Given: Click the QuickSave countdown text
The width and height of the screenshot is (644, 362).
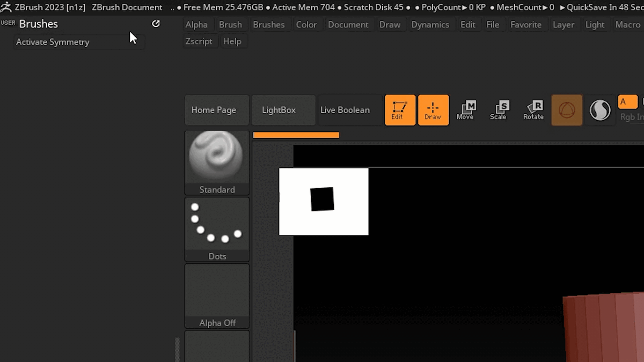Looking at the screenshot, I should 601,8.
